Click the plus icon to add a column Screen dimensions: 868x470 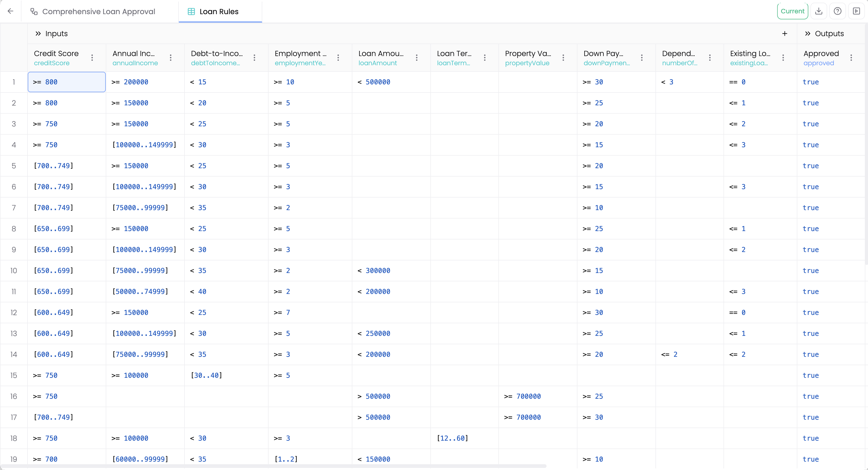tap(785, 33)
